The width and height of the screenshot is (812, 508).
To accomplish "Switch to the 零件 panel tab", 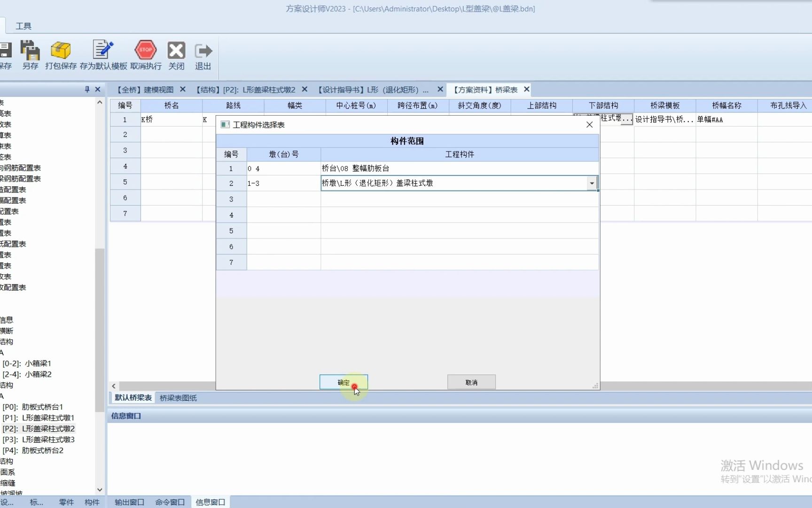I will 66,502.
